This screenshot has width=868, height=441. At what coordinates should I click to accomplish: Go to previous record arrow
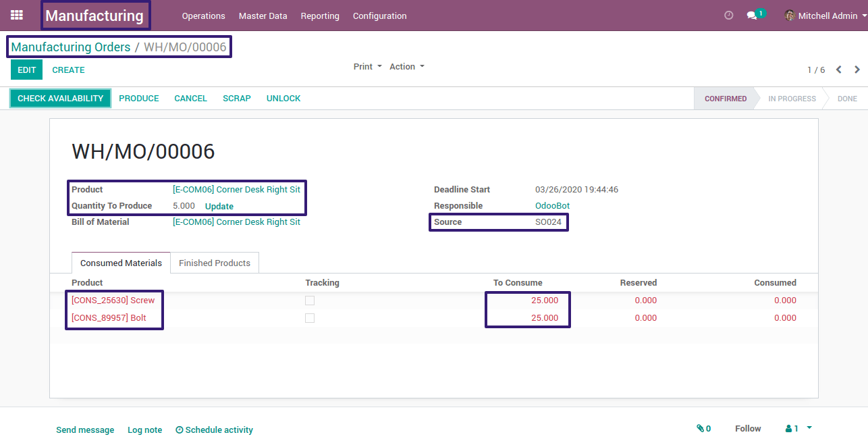838,70
